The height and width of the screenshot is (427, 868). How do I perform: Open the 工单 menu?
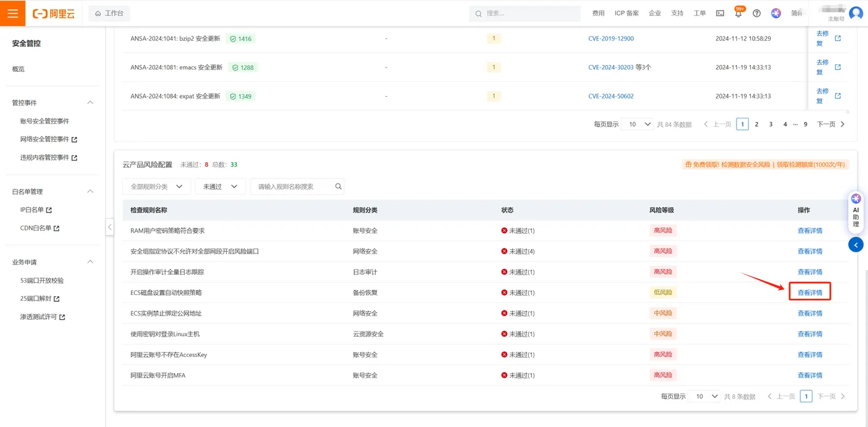click(699, 13)
